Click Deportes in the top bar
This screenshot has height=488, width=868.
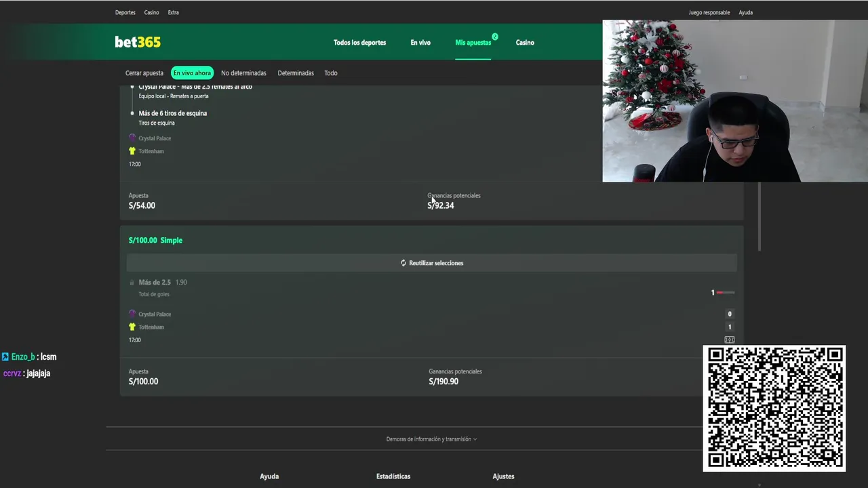coord(125,12)
